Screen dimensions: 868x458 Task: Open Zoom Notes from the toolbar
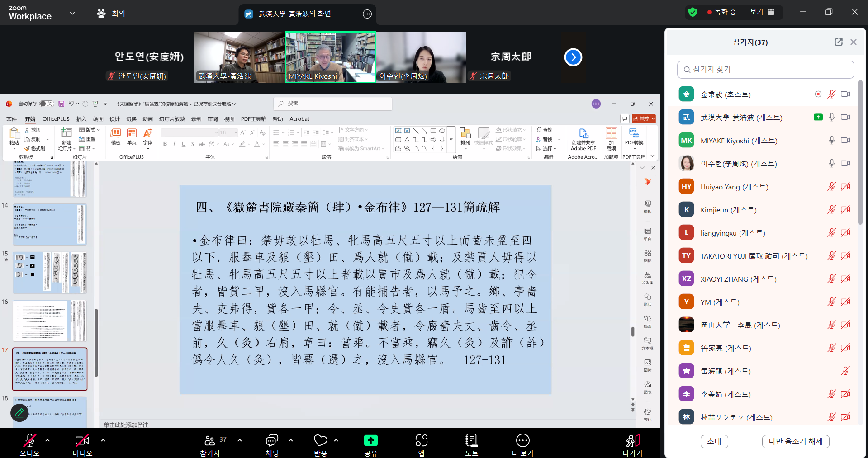pyautogui.click(x=471, y=440)
